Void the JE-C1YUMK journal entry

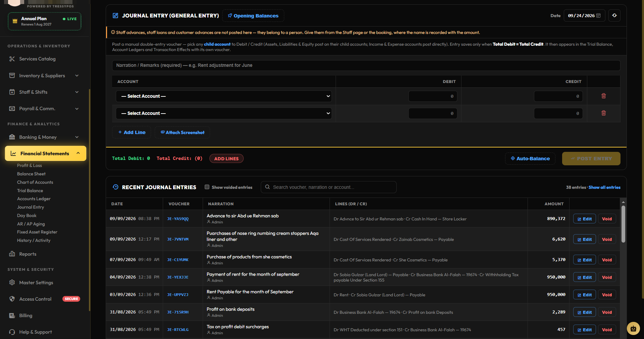point(607,260)
